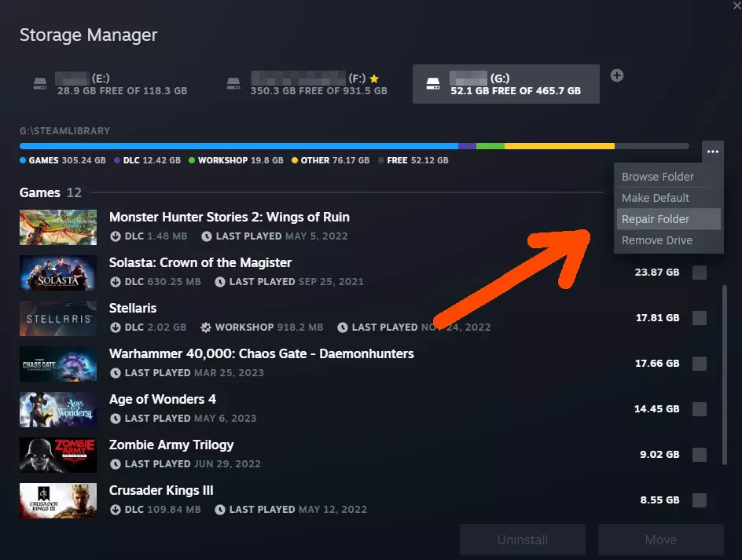Select the Stellaris checkbox
742x560 pixels.
coord(700,318)
